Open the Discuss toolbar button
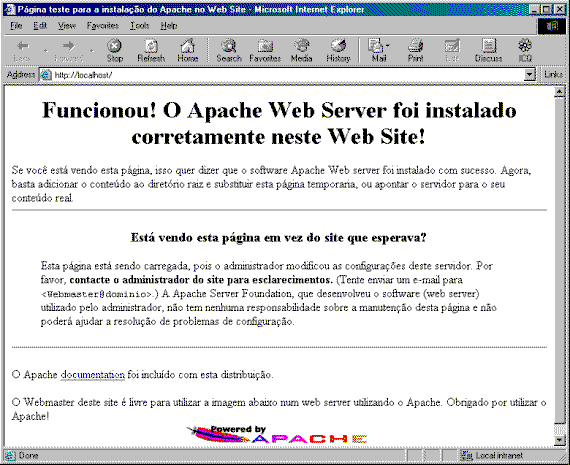The width and height of the screenshot is (570, 465). click(x=488, y=51)
